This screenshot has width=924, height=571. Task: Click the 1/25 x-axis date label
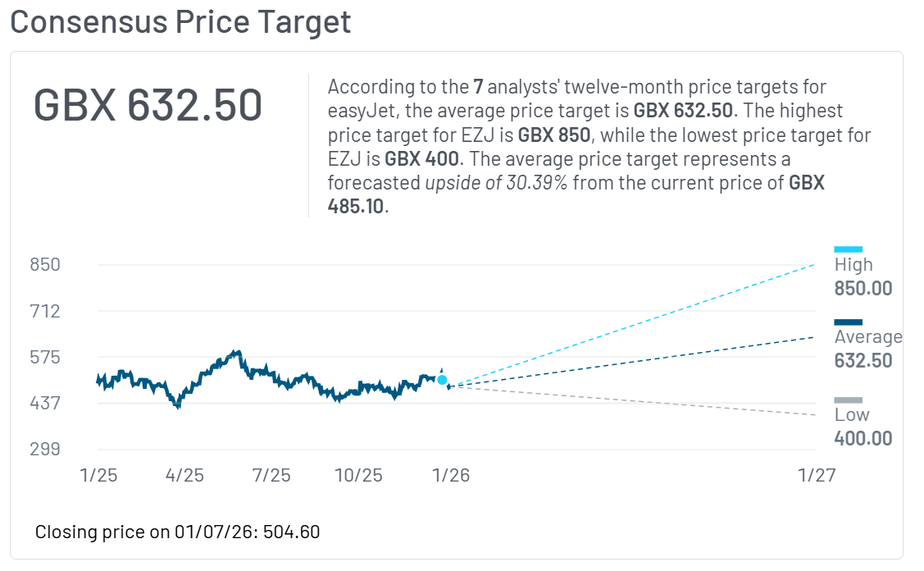(97, 476)
